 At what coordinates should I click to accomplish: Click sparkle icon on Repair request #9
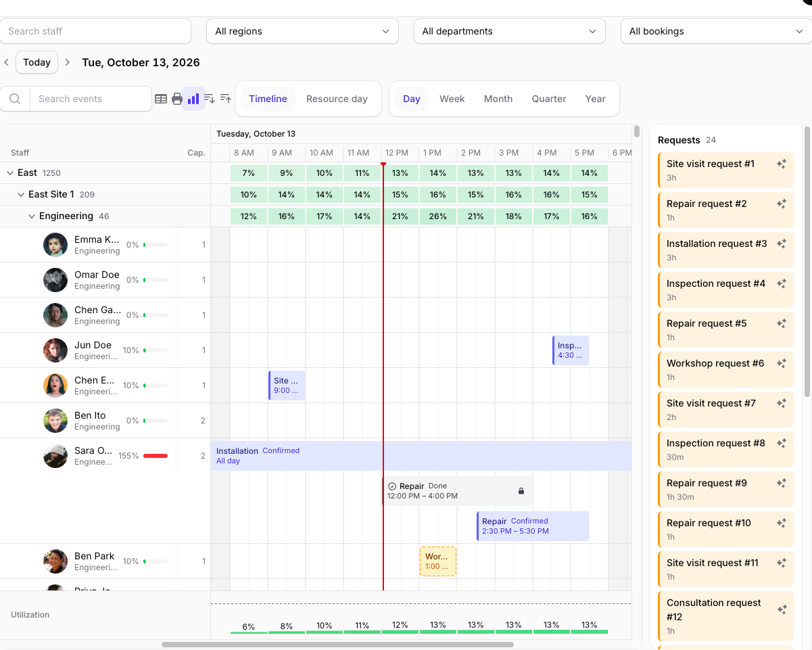point(782,483)
